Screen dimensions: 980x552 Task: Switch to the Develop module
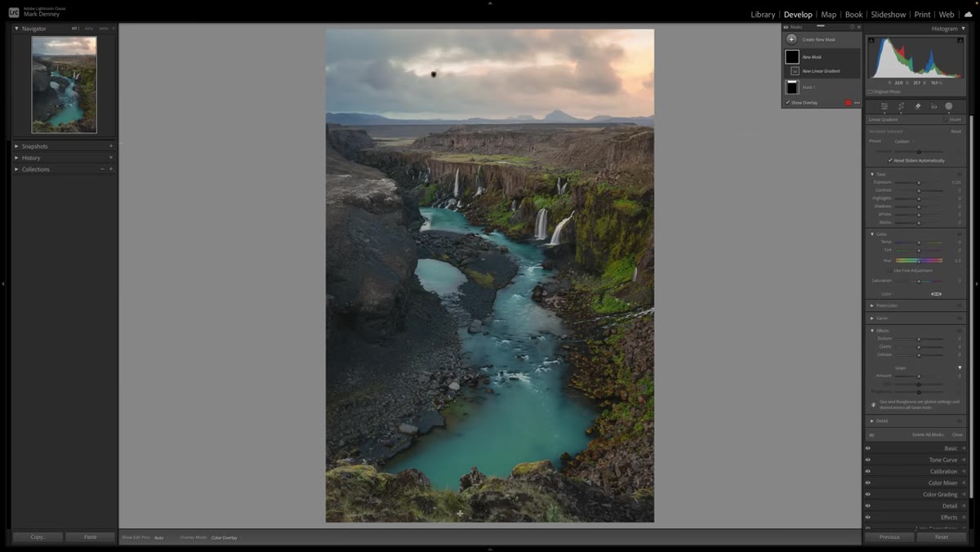798,15
